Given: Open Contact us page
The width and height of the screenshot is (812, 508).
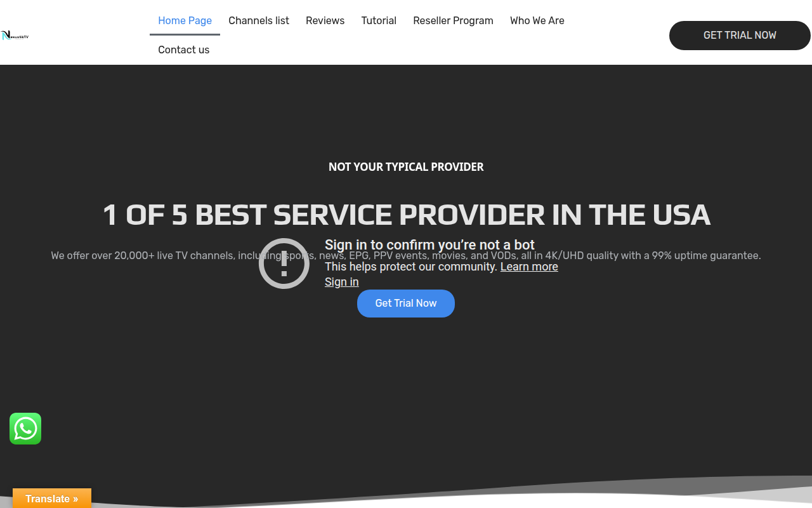Looking at the screenshot, I should pyautogui.click(x=183, y=50).
